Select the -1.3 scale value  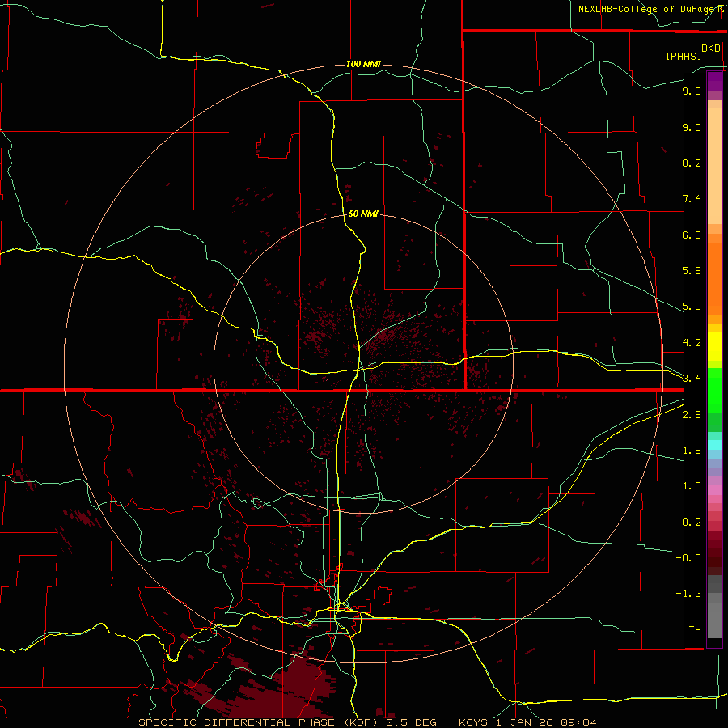[688, 594]
